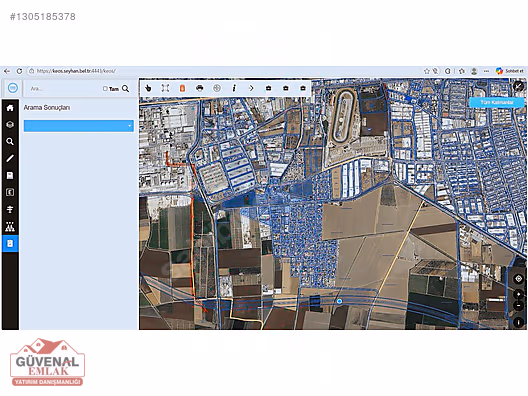Reload the page with refresh icon

[x=19, y=71]
